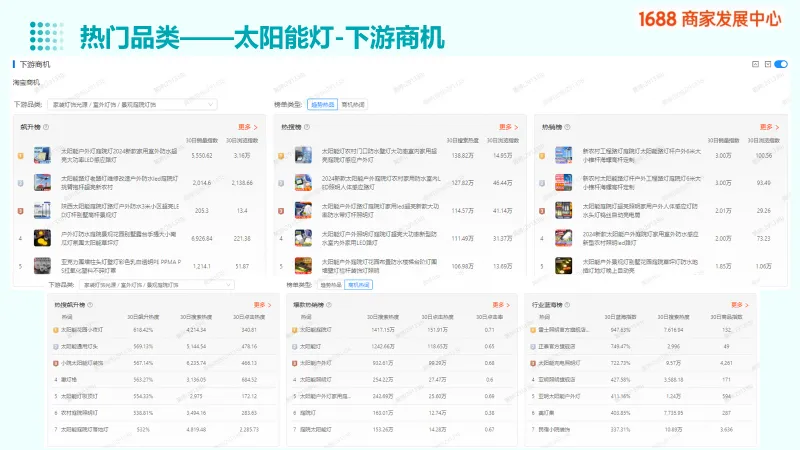Click first product thumbnail in 飙升榜
Screen dimensions: 800x450
[x=43, y=156]
